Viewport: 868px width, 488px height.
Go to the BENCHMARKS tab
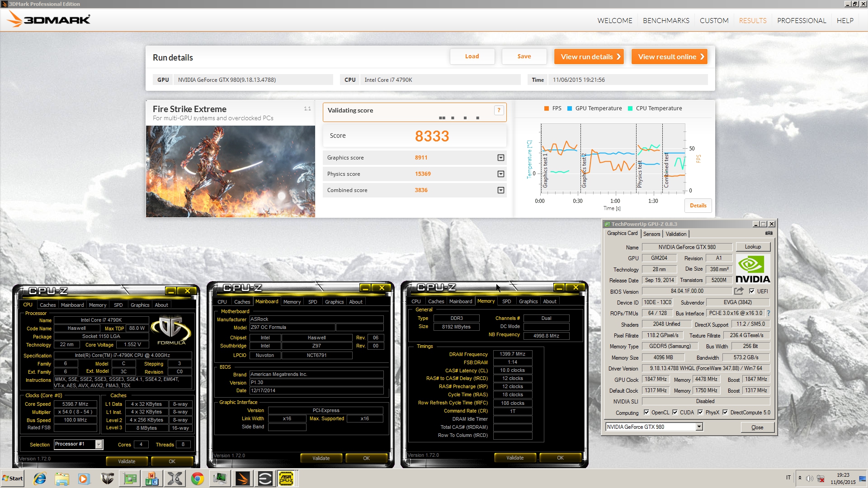(x=666, y=21)
